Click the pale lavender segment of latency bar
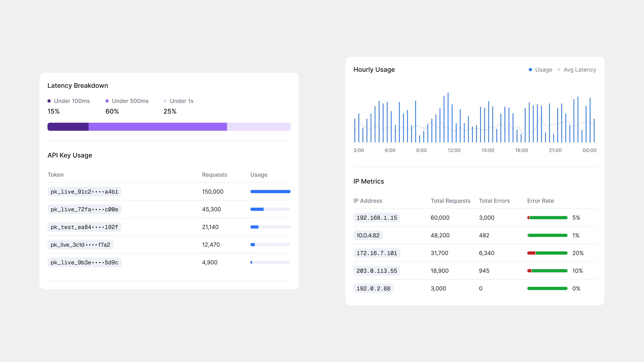Image resolution: width=644 pixels, height=362 pixels. 259,127
